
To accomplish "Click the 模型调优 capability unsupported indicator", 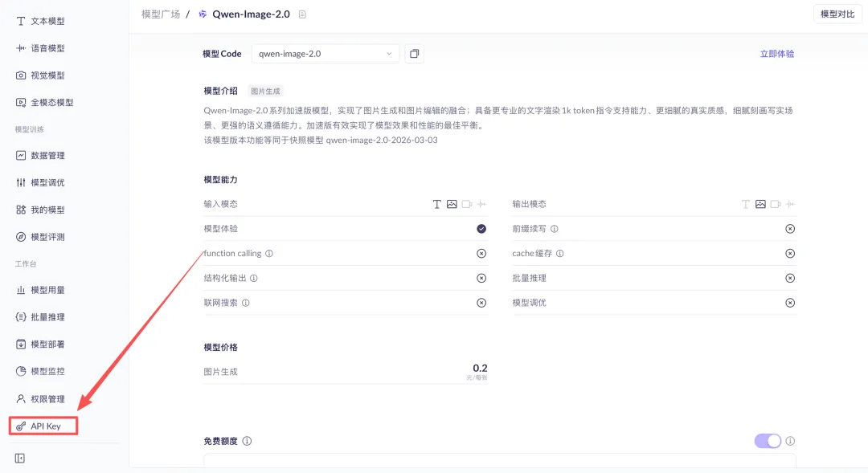I will 790,303.
